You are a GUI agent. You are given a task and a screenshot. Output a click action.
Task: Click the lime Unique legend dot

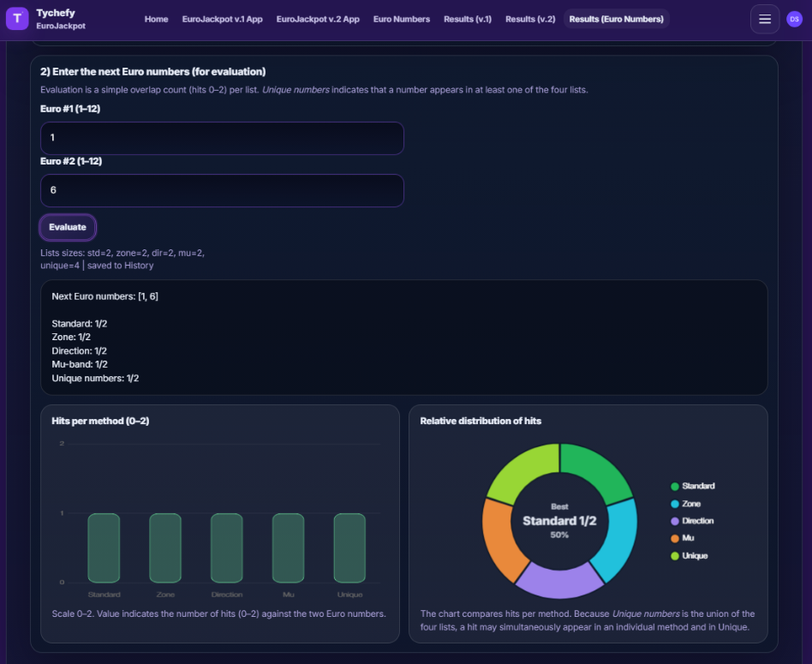675,556
